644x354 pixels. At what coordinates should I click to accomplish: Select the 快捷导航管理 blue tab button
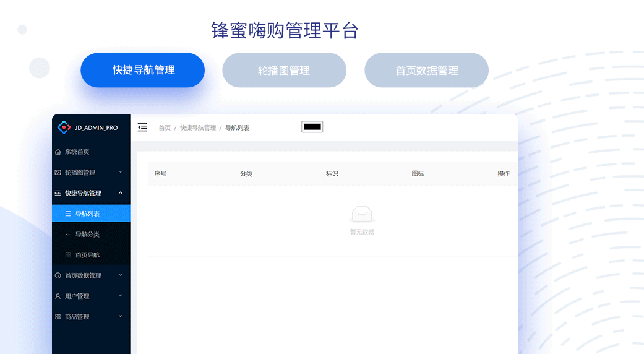click(143, 71)
